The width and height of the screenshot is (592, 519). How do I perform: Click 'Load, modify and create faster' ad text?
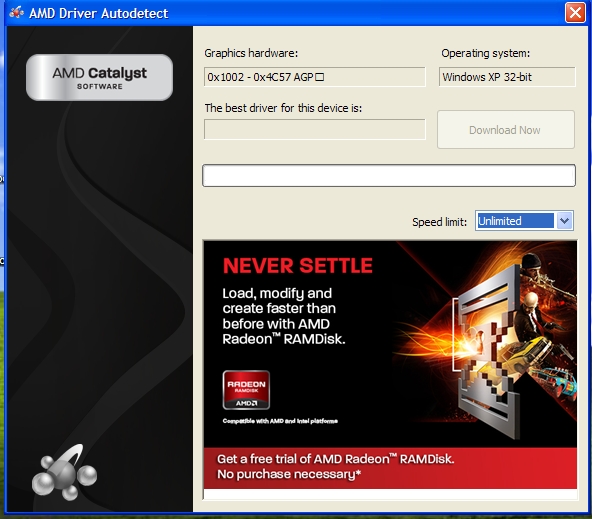(284, 316)
